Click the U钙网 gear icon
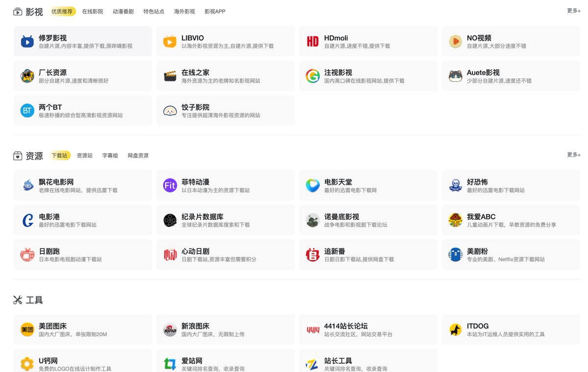588x372 pixels. click(27, 364)
